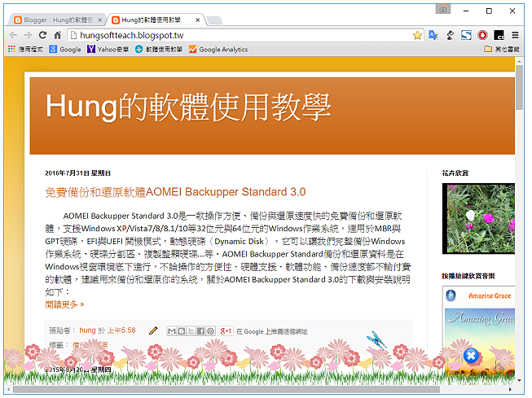532x398 pixels.
Task: Reload the current page
Action: click(x=42, y=35)
